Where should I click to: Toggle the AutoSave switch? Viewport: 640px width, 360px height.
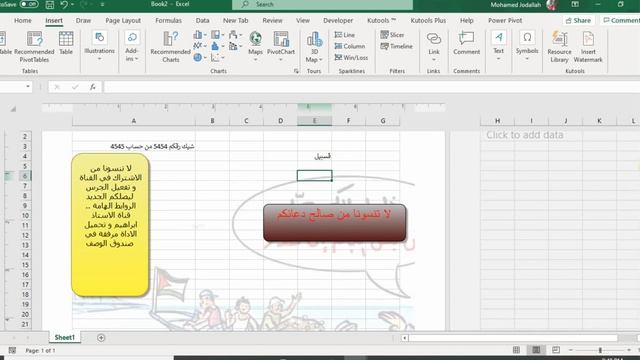tap(29, 4)
